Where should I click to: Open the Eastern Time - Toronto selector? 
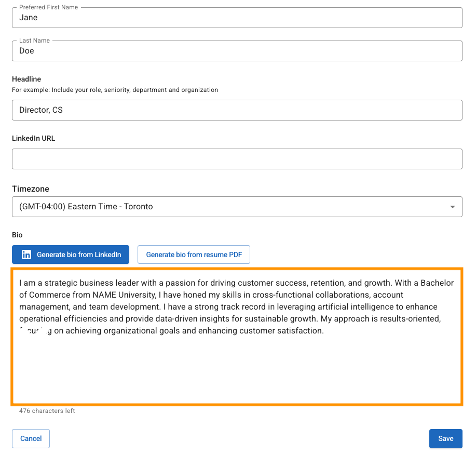(x=228, y=207)
